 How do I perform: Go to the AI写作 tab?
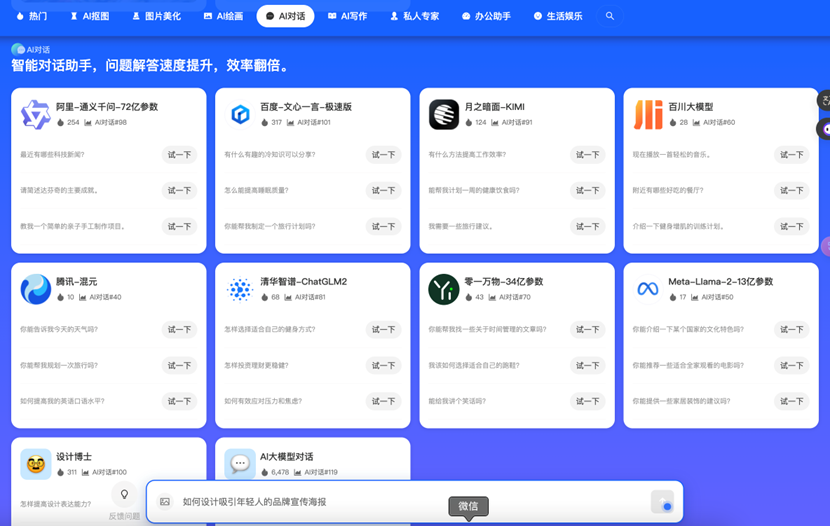tap(347, 16)
